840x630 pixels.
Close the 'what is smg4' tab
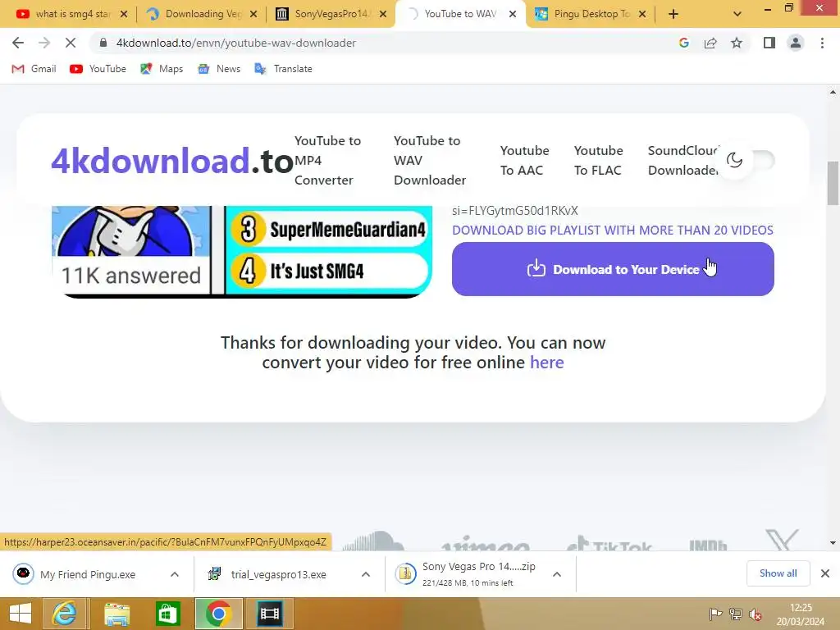[124, 14]
